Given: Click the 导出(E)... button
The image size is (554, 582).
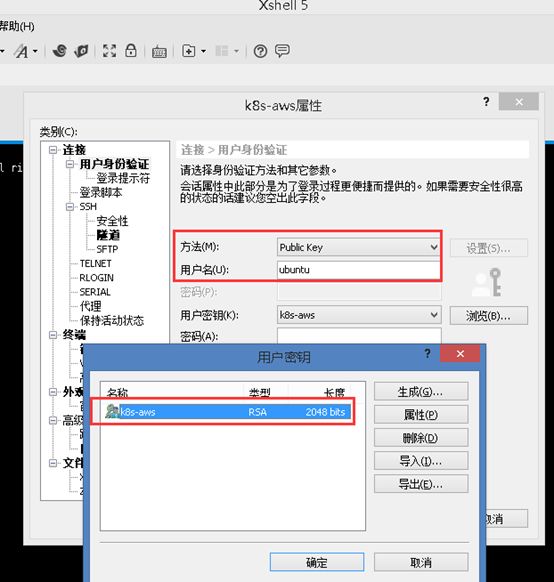Looking at the screenshot, I should 421,484.
